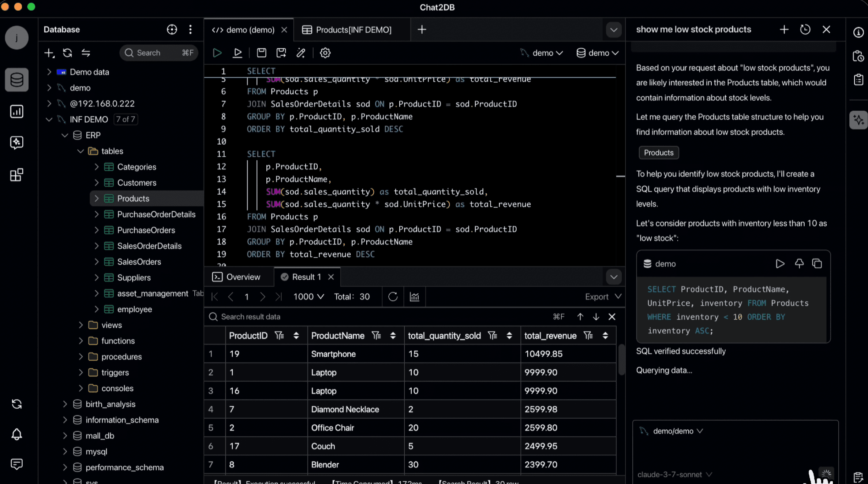Image resolution: width=868 pixels, height=484 pixels.
Task: Open the Export dropdown
Action: tap(603, 297)
